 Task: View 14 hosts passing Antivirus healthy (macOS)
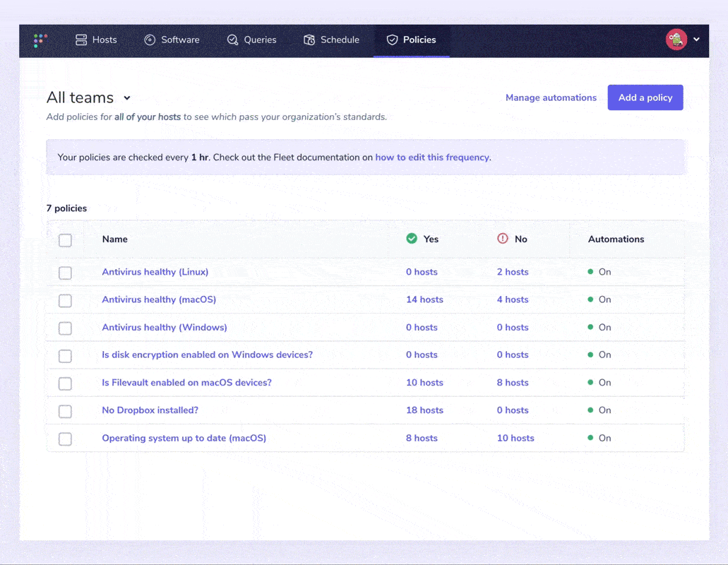pos(424,299)
